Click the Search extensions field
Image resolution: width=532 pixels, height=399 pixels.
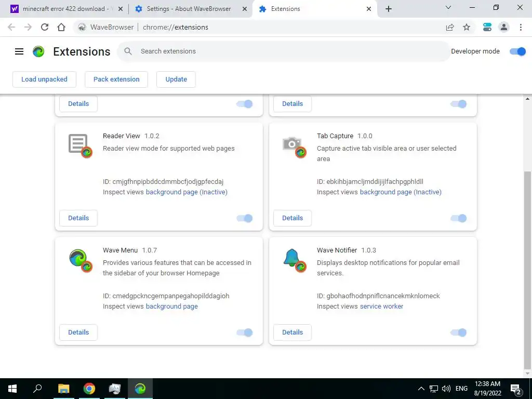click(284, 51)
